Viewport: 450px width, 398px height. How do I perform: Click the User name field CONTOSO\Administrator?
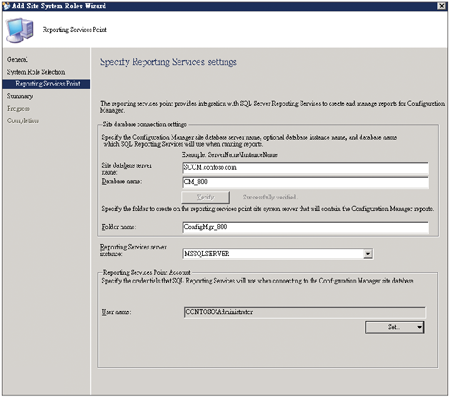point(304,312)
